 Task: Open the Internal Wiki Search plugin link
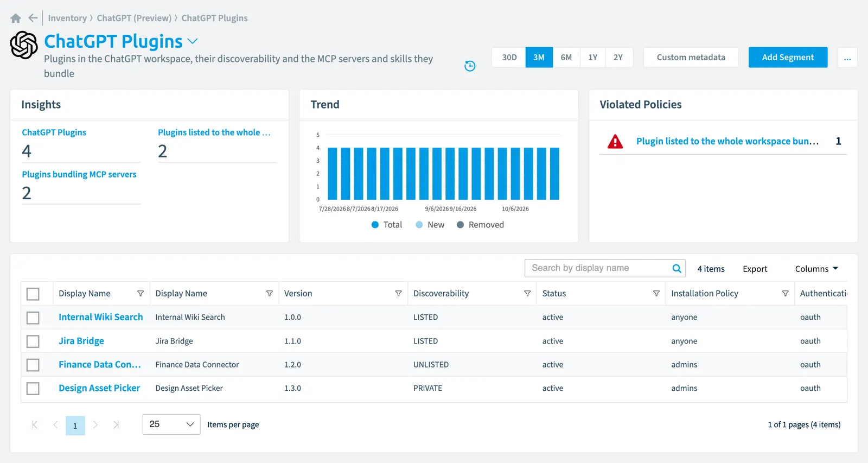101,317
